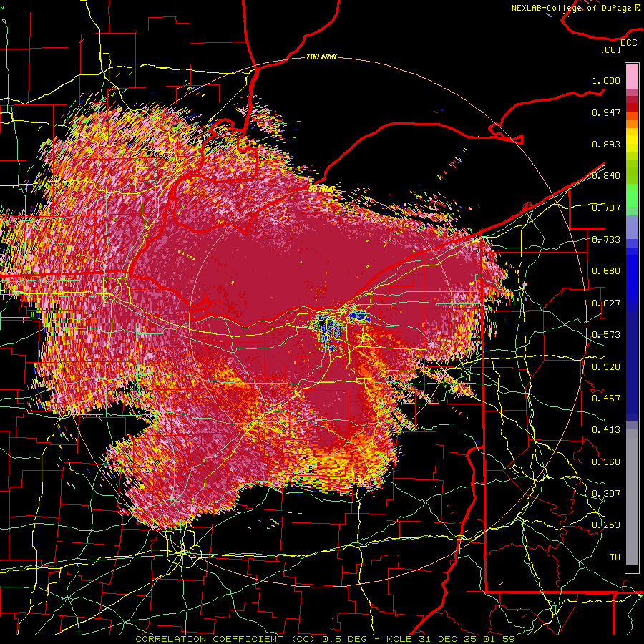Click the 0.627 scale value
The width and height of the screenshot is (644, 644).
pos(606,303)
